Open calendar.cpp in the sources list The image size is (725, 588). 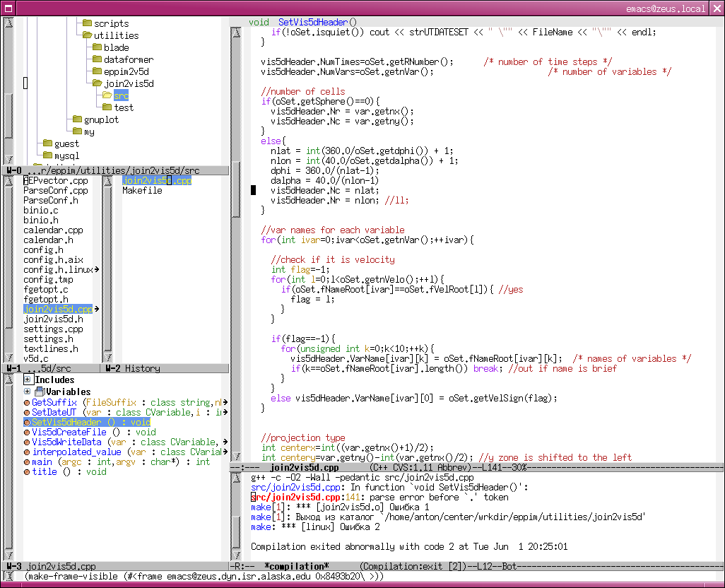pyautogui.click(x=53, y=230)
